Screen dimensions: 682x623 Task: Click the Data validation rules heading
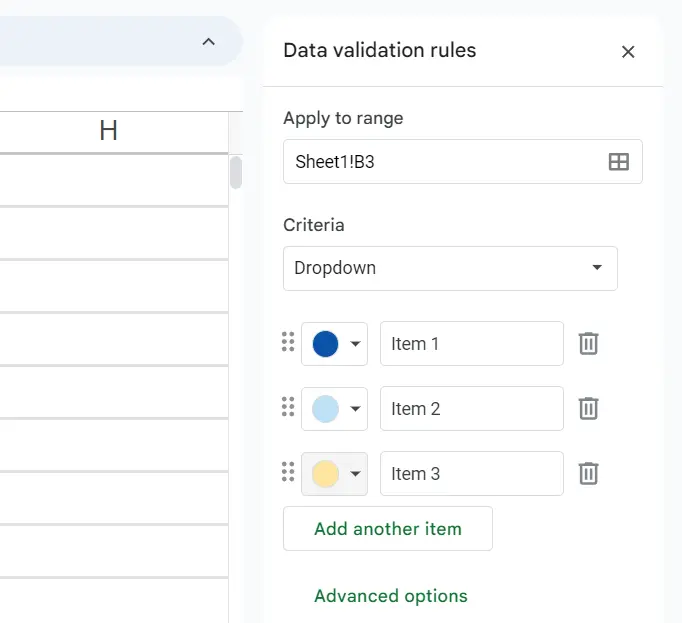tap(380, 50)
